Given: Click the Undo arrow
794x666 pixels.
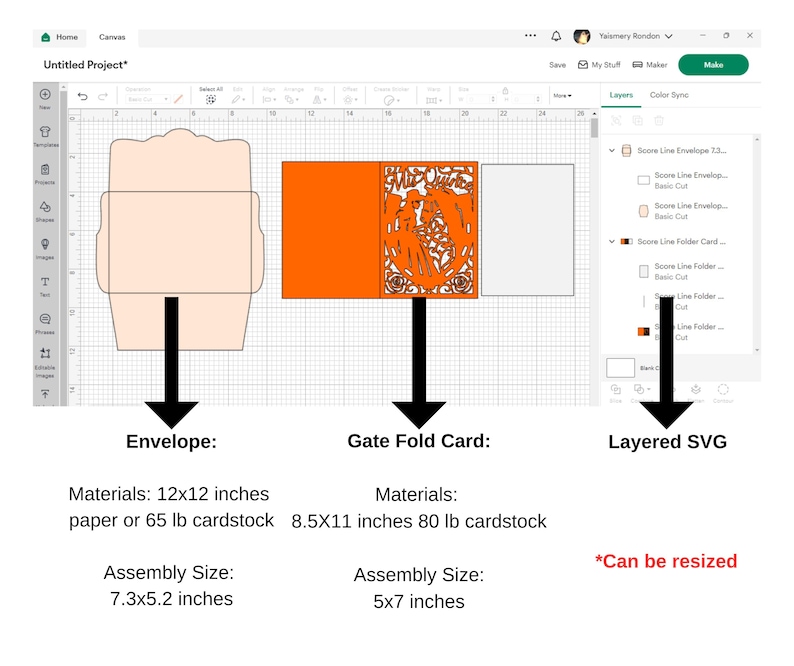Looking at the screenshot, I should click(x=83, y=96).
